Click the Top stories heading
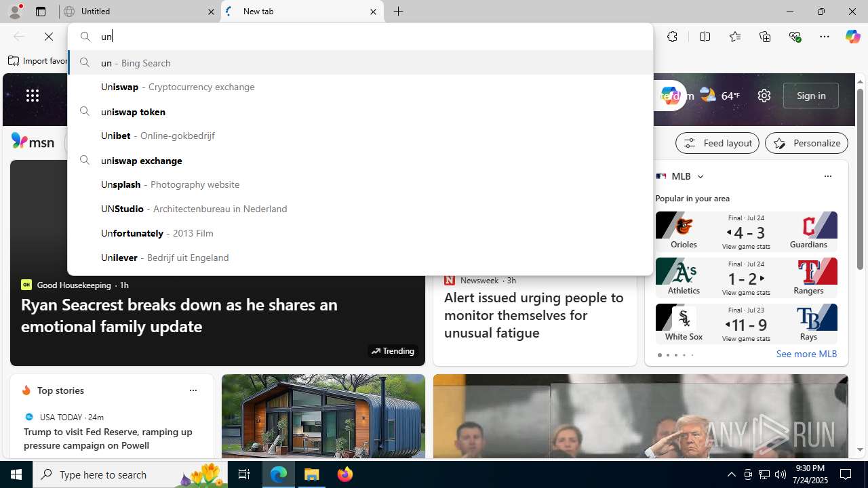The width and height of the screenshot is (868, 488). pos(60,390)
